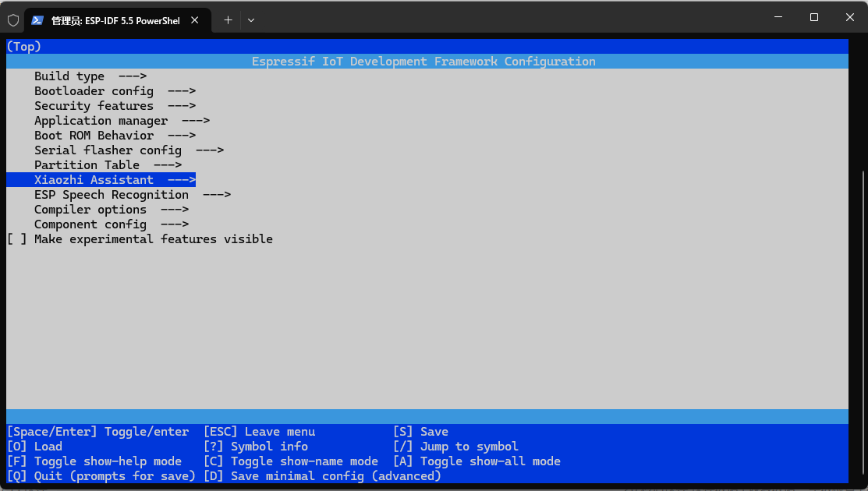Click the [?] Symbol info hint
This screenshot has width=868, height=491.
[256, 447]
